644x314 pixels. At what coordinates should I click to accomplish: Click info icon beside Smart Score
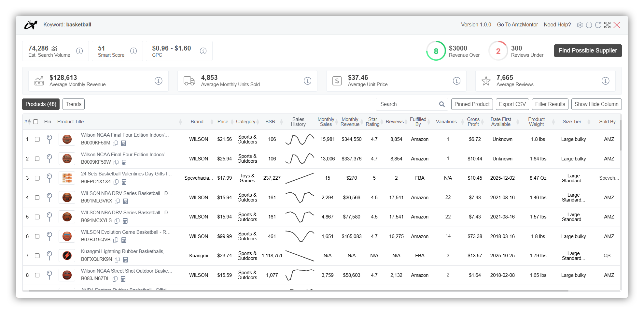pos(133,51)
